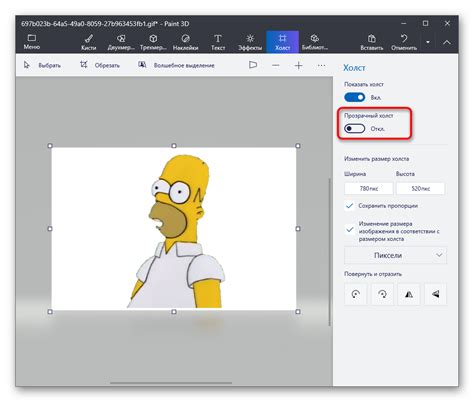Image resolution: width=474 pixels, height=402 pixels.
Task: Enable the Прозрачный холст toggle
Action: (x=354, y=129)
